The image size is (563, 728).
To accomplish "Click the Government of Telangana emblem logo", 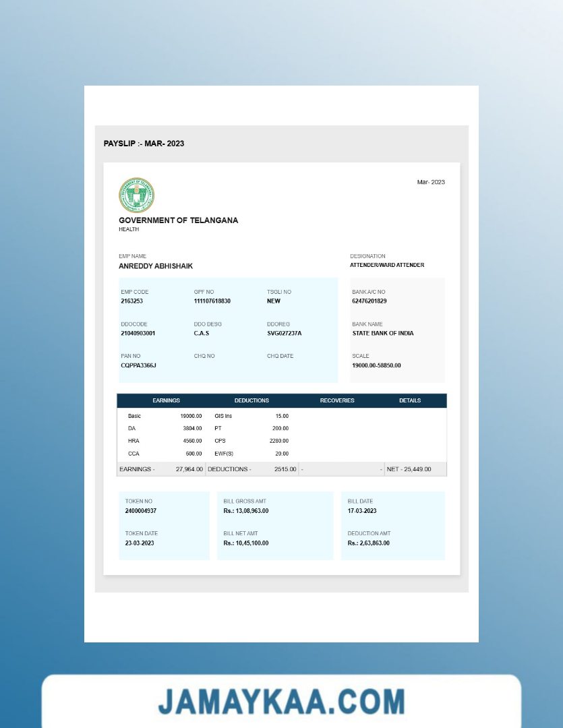I will coord(136,195).
